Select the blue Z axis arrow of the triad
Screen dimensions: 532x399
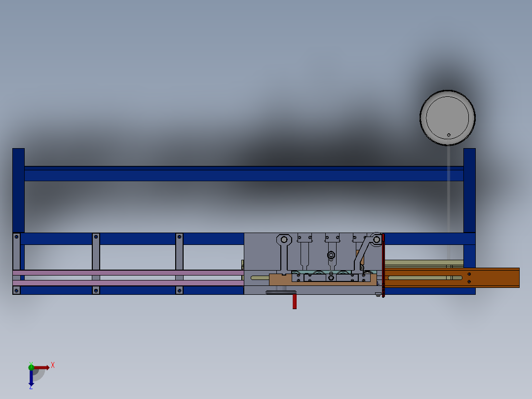pos(31,378)
